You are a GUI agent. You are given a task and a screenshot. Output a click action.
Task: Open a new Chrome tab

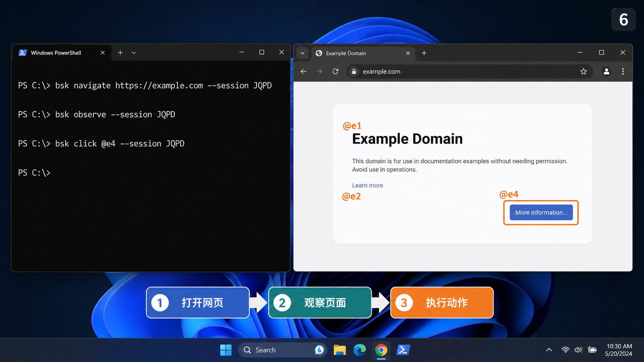[424, 53]
